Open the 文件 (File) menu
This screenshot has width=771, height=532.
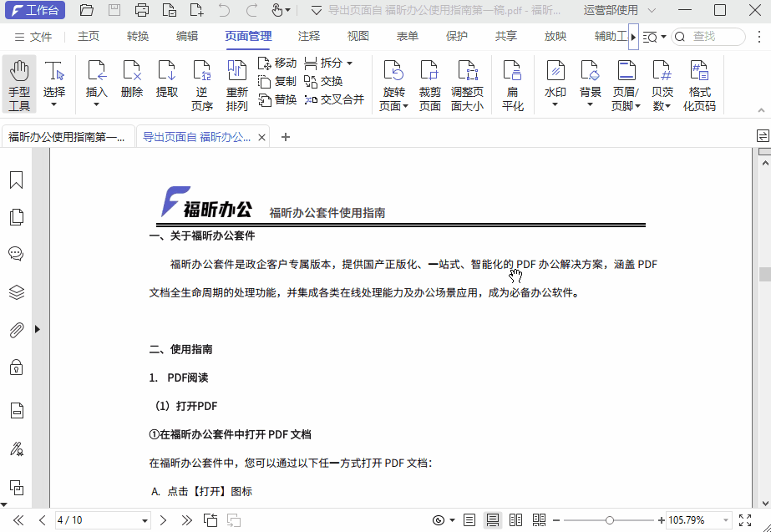point(40,36)
